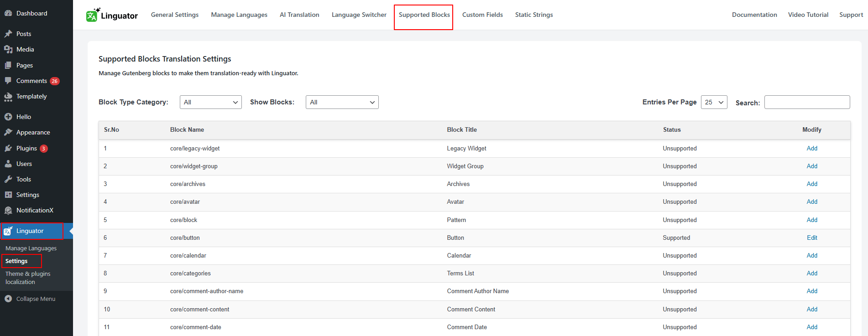The height and width of the screenshot is (336, 868).
Task: Switch to Language Switcher tab
Action: (359, 15)
